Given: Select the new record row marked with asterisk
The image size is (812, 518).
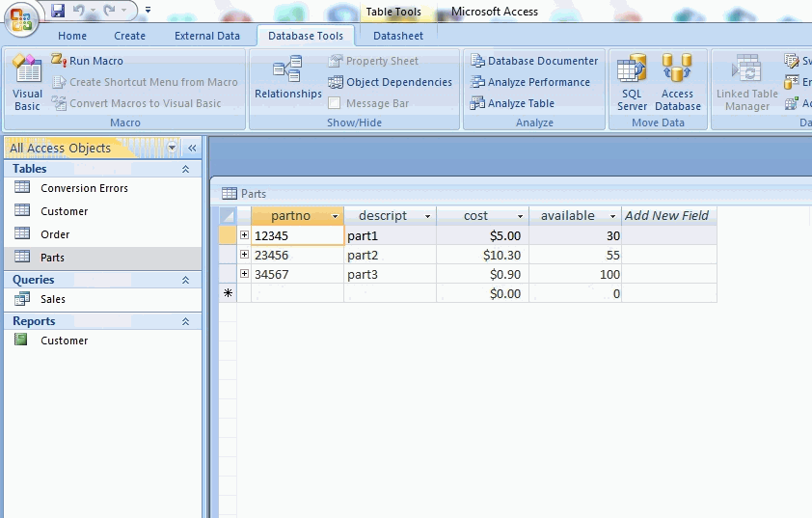Looking at the screenshot, I should 228,293.
